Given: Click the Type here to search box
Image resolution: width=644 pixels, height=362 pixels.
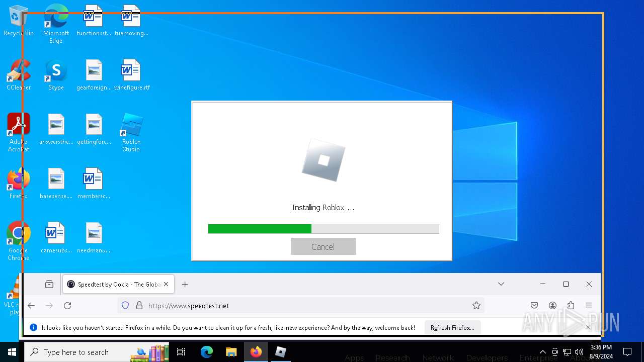Looking at the screenshot, I should pyautogui.click(x=97, y=352).
